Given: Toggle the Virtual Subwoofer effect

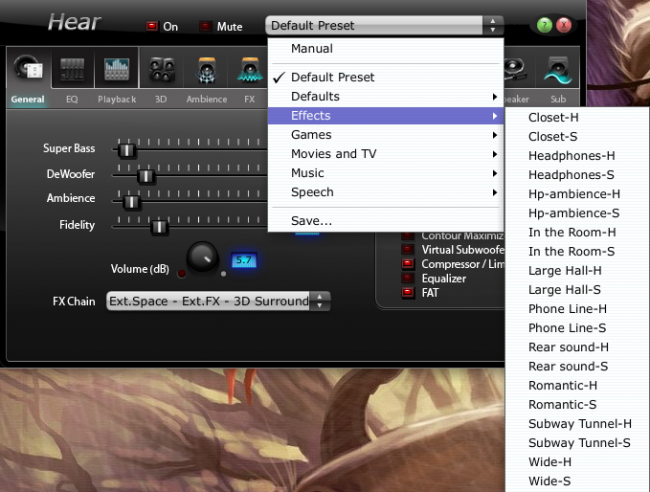Looking at the screenshot, I should pyautogui.click(x=408, y=250).
